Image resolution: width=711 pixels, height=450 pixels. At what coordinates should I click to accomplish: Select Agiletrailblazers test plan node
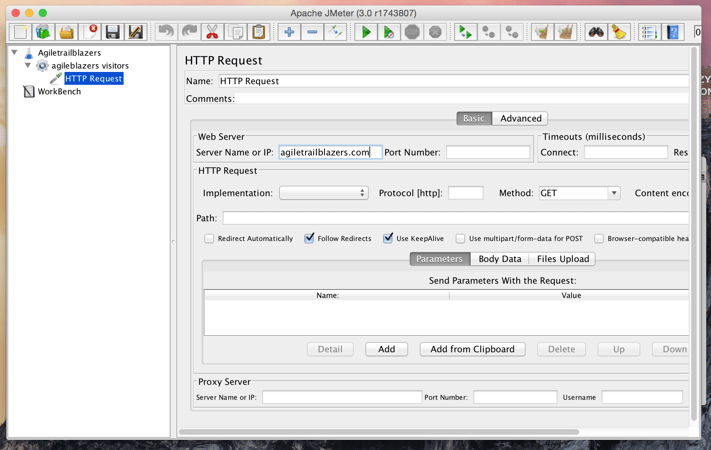click(69, 53)
